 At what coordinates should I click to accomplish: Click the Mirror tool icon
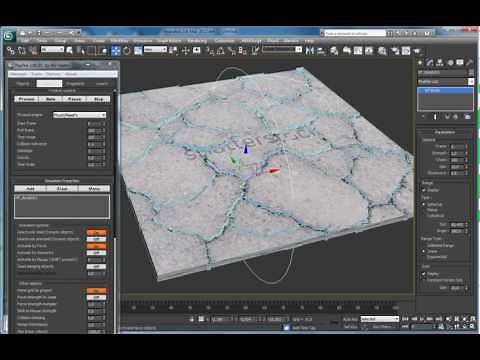(310, 50)
